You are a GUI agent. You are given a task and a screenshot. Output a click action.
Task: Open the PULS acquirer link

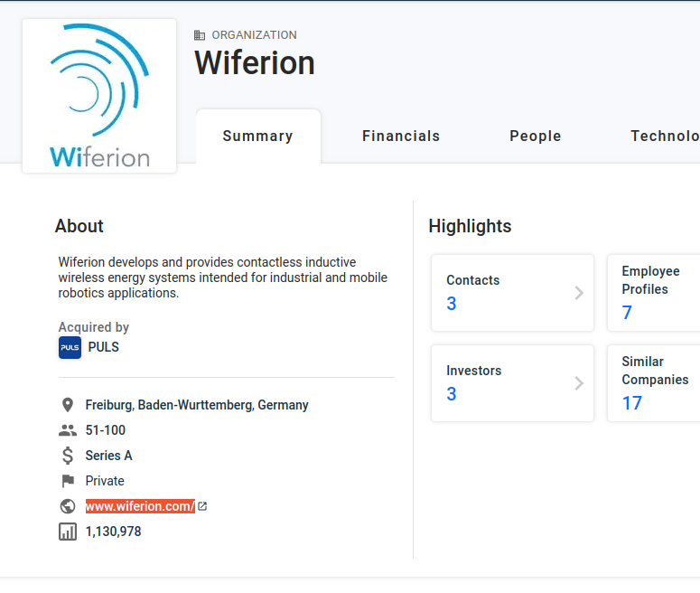click(104, 347)
